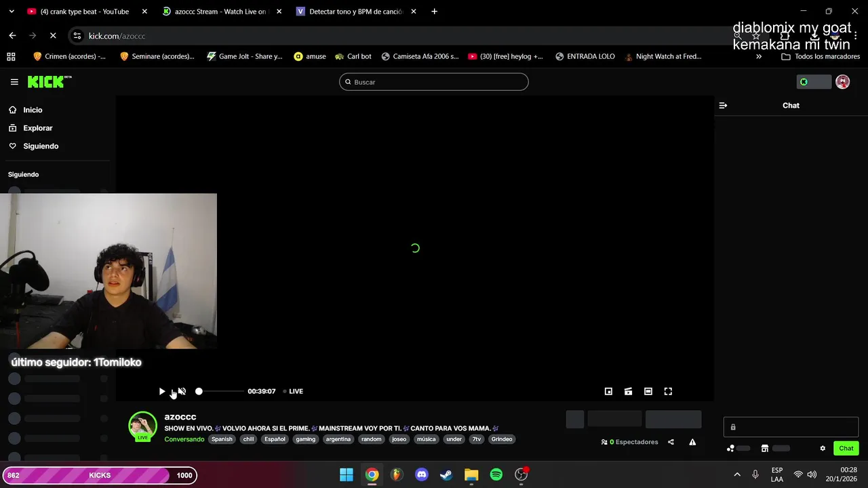
Task: Click the Espectadores viewer count
Action: point(630,442)
